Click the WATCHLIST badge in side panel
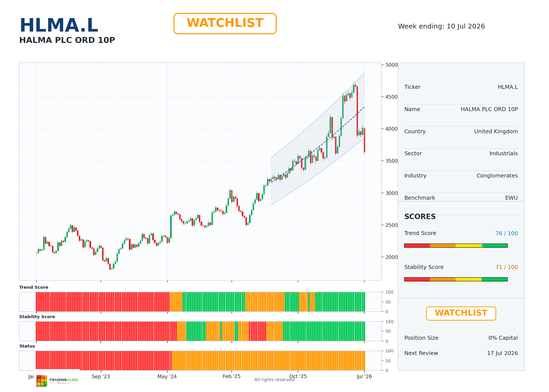Image resolution: width=549 pixels, height=392 pixels. click(461, 313)
